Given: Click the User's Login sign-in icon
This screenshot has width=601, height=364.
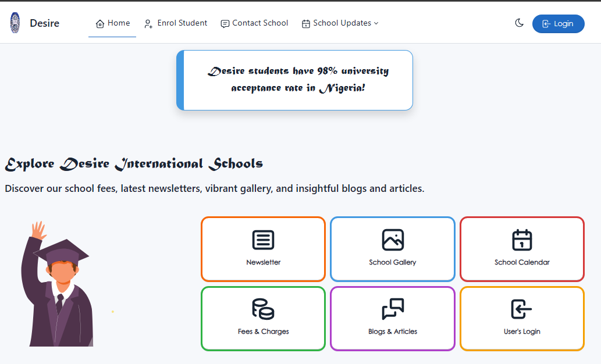Looking at the screenshot, I should point(522,309).
